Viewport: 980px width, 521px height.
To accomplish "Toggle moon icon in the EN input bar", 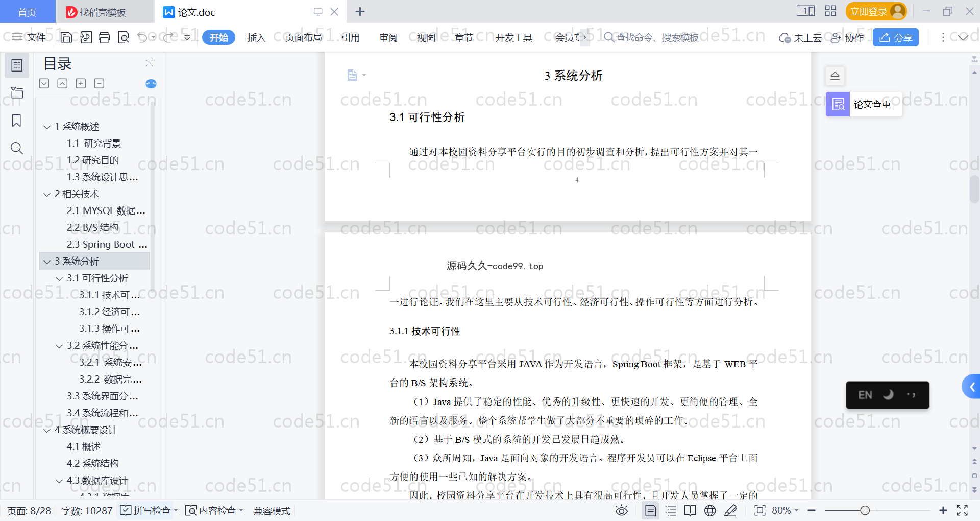I will [x=889, y=394].
